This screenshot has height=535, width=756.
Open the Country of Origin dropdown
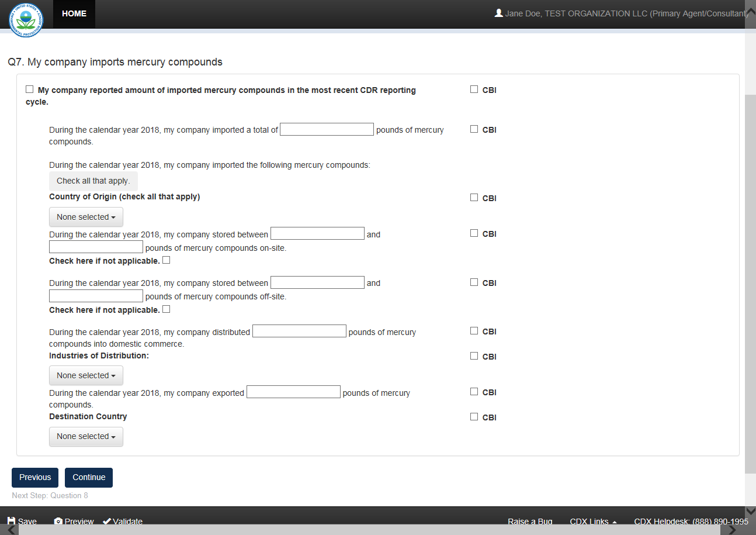tap(86, 217)
